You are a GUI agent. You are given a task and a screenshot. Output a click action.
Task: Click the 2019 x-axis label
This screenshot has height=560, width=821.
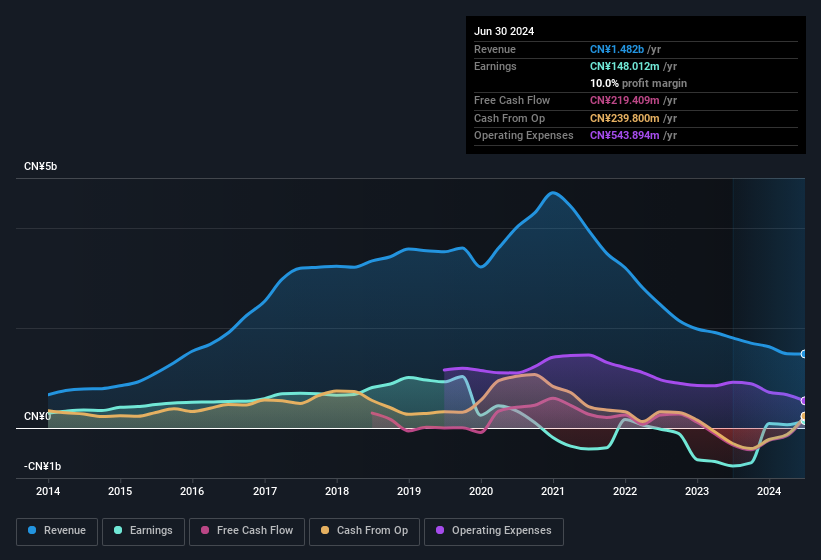[x=409, y=491]
